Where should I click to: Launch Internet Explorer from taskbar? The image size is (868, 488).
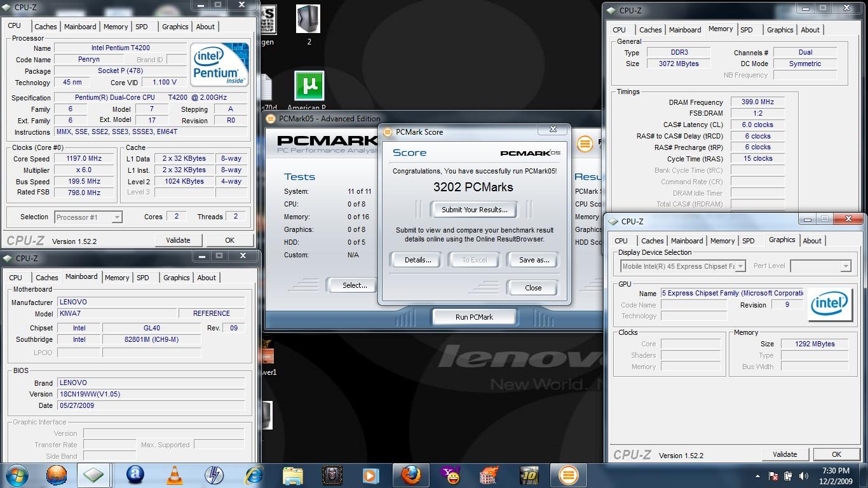(x=254, y=475)
